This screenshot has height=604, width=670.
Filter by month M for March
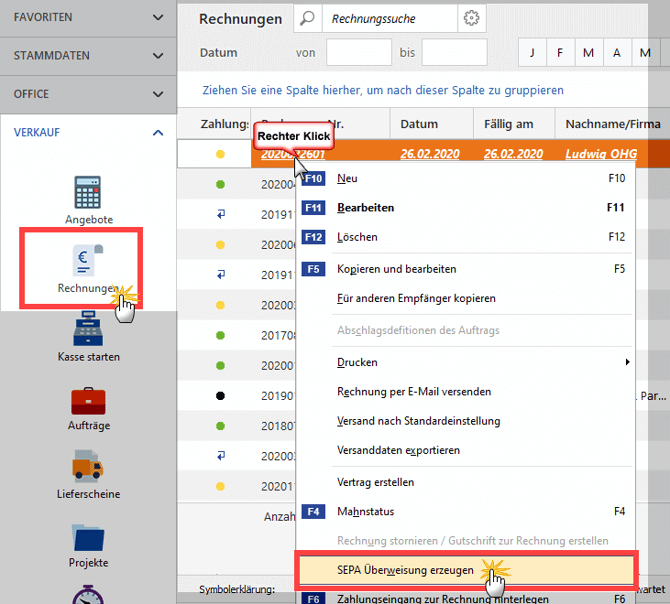coord(588,52)
